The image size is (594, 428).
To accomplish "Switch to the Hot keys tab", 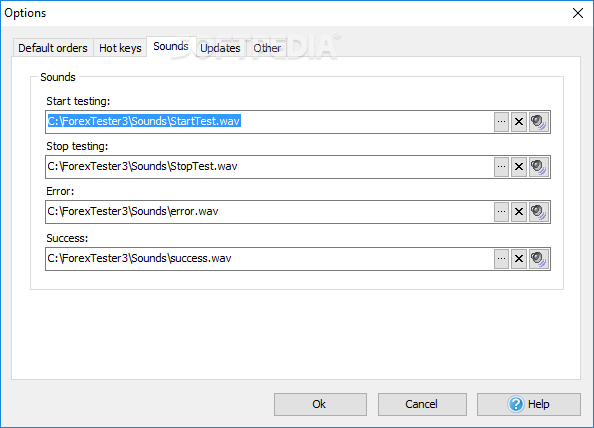I will [120, 48].
